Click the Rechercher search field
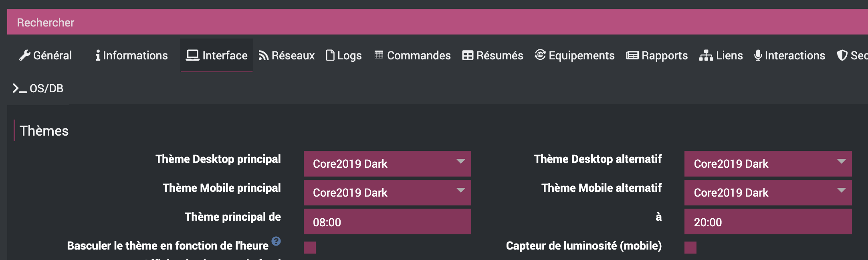The height and width of the screenshot is (260, 868). [401, 22]
